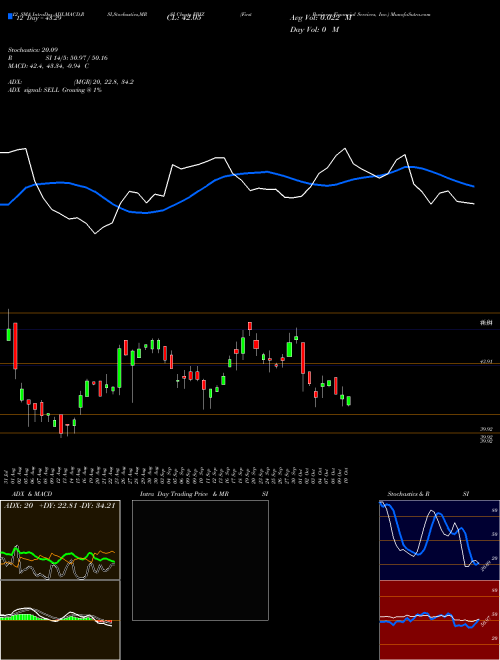Click the 'SI 14/3: 50.97 / 59.16' line

77,58
